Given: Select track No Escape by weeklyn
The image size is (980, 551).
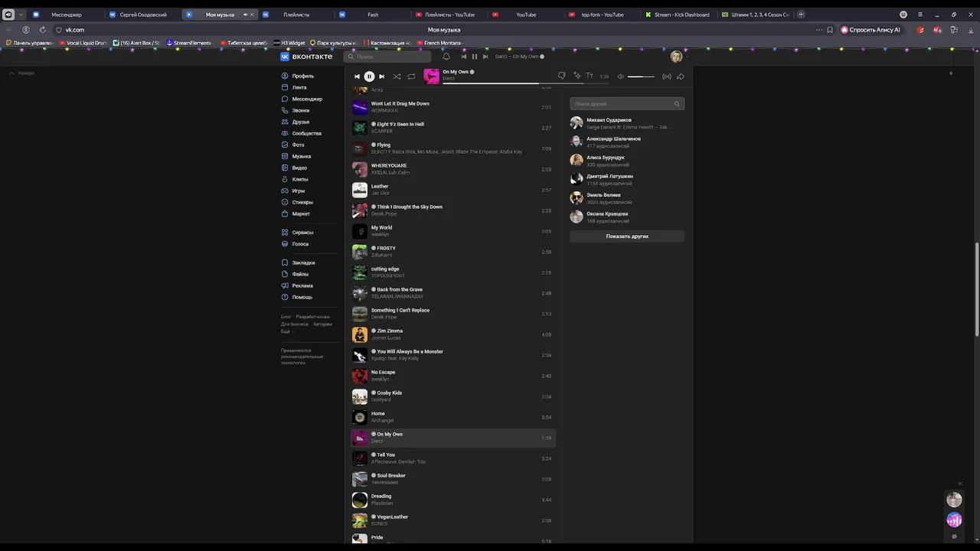Looking at the screenshot, I should 453,376.
